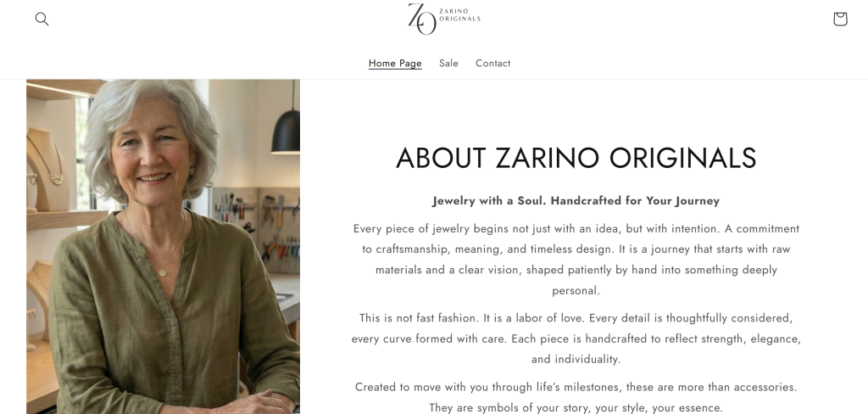Open the Sale menu link
868x414 pixels.
point(448,64)
